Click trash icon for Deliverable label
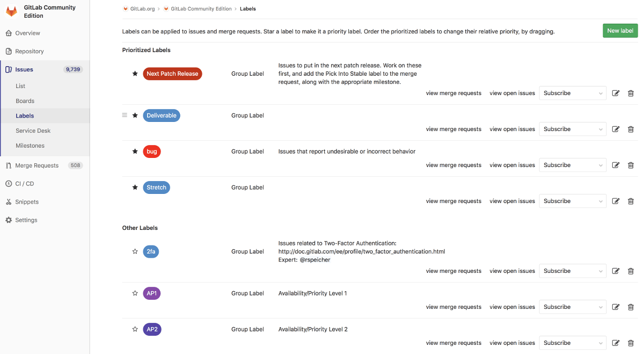This screenshot has width=644, height=354. (631, 129)
